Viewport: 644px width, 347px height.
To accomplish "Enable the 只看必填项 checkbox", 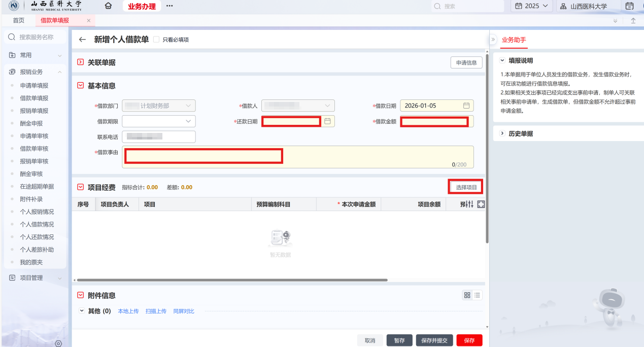I will point(156,40).
